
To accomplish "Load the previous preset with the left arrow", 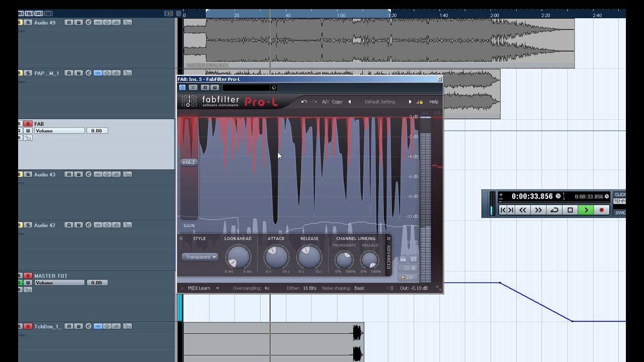I will (350, 102).
